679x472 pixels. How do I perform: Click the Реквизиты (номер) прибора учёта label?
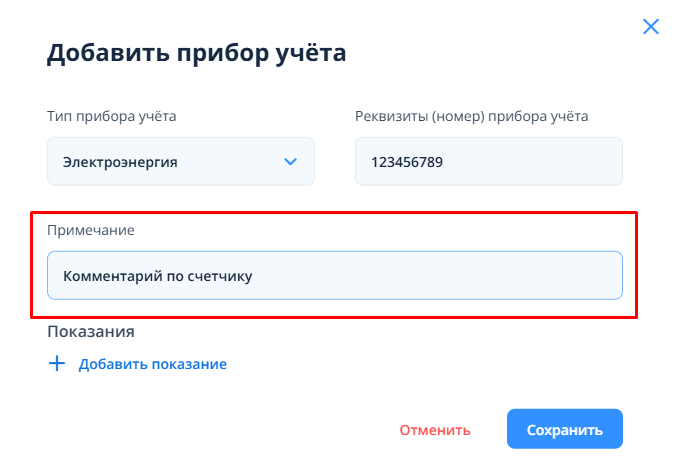pyautogui.click(x=471, y=116)
